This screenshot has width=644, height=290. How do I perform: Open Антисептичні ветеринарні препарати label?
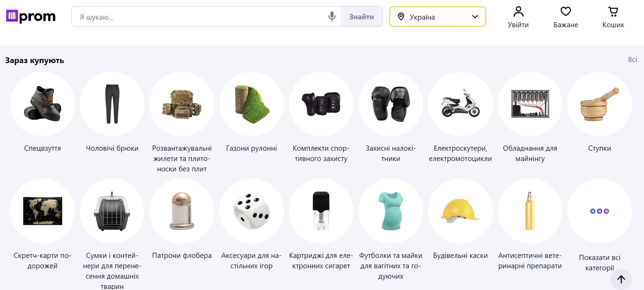click(x=530, y=261)
